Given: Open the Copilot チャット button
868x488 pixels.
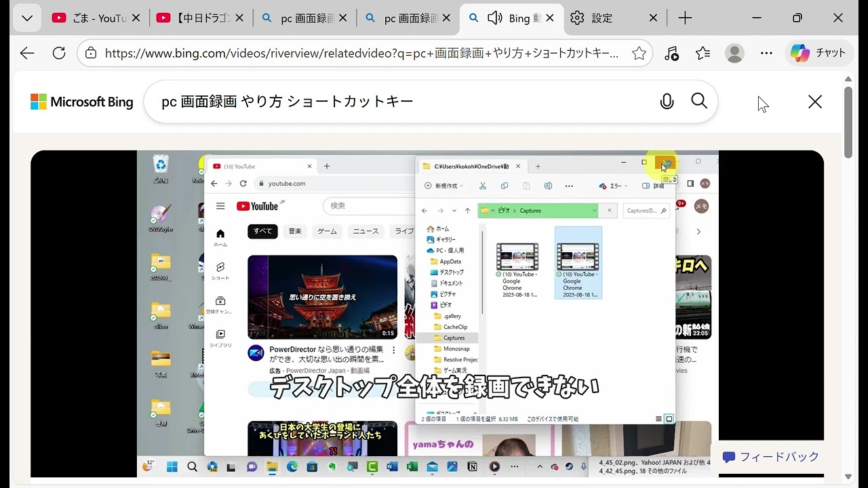Looking at the screenshot, I should (818, 53).
